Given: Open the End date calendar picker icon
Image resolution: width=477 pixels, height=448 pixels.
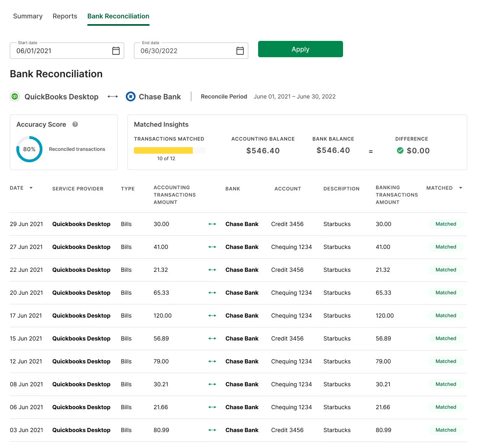Looking at the screenshot, I should click(x=240, y=51).
